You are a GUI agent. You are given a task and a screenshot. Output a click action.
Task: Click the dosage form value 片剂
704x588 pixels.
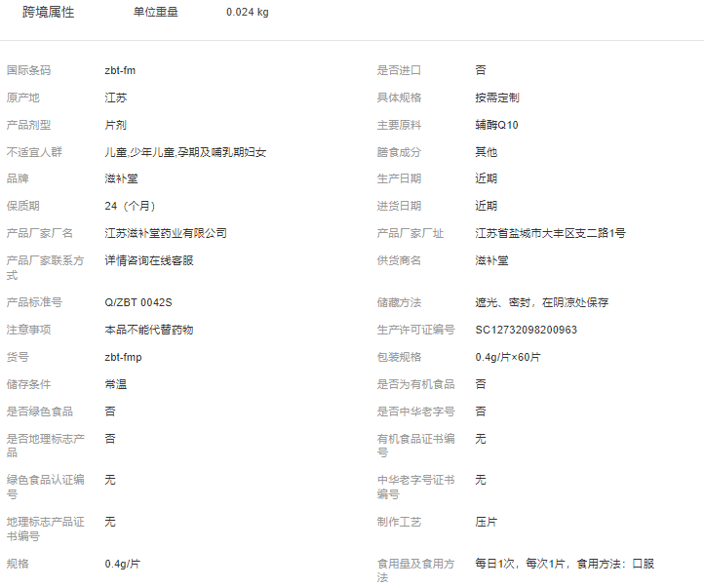point(116,125)
